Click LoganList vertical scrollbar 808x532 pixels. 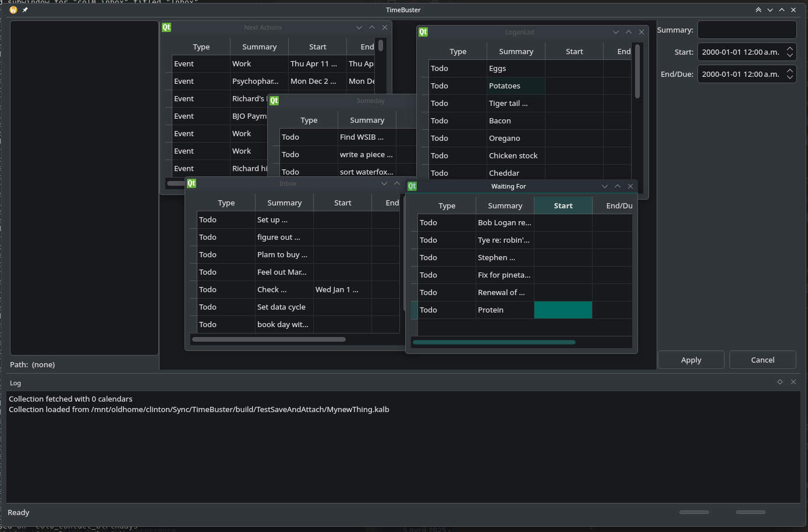pyautogui.click(x=637, y=71)
